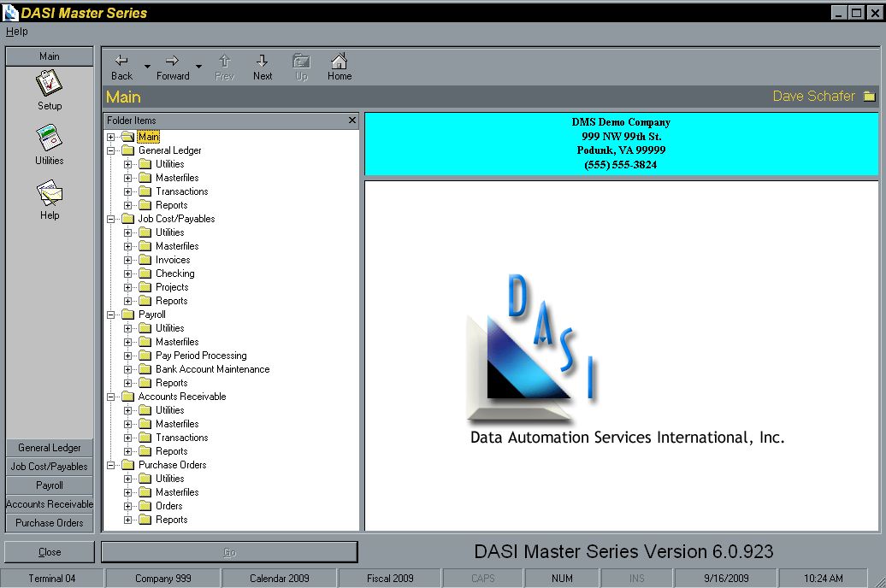Viewport: 886px width, 588px height.
Task: Click the DMS Demo Company header text
Action: (x=621, y=122)
